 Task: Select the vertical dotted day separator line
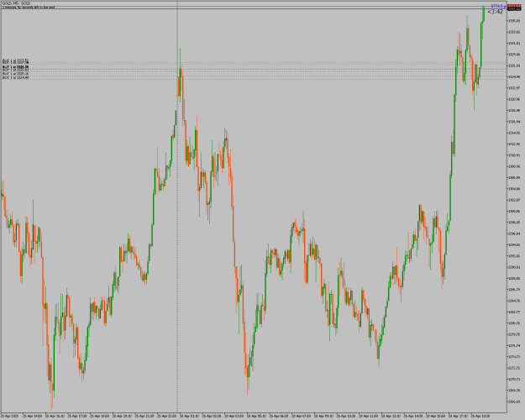[x=177, y=207]
